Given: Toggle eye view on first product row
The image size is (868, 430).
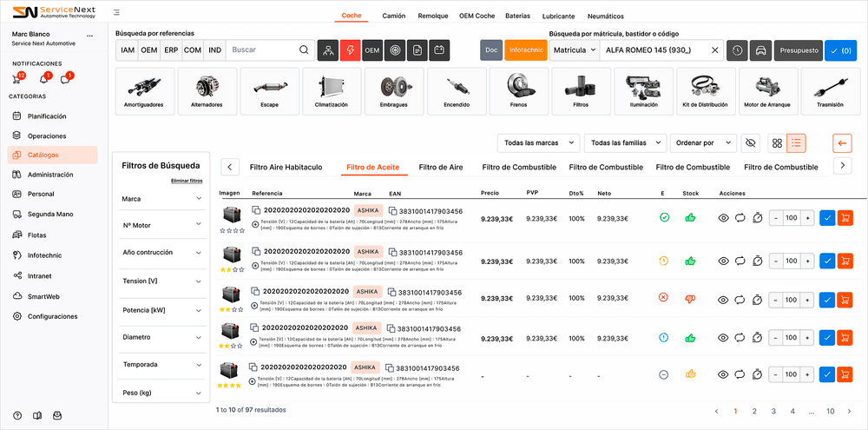Looking at the screenshot, I should [724, 218].
